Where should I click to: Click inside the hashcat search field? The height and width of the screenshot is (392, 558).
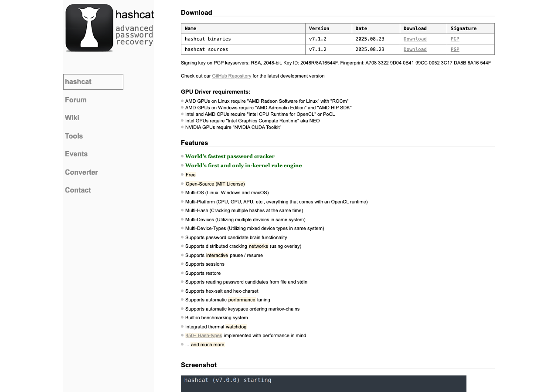tap(93, 82)
